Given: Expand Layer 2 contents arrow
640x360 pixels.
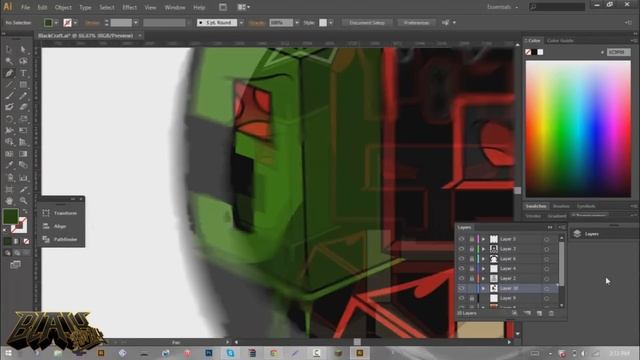Looking at the screenshot, I should (483, 278).
